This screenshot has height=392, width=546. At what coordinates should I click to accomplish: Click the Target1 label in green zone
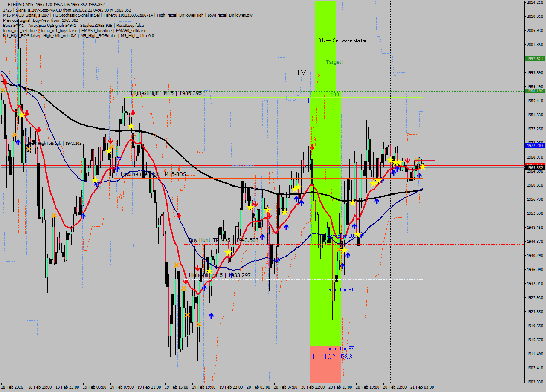pyautogui.click(x=334, y=62)
